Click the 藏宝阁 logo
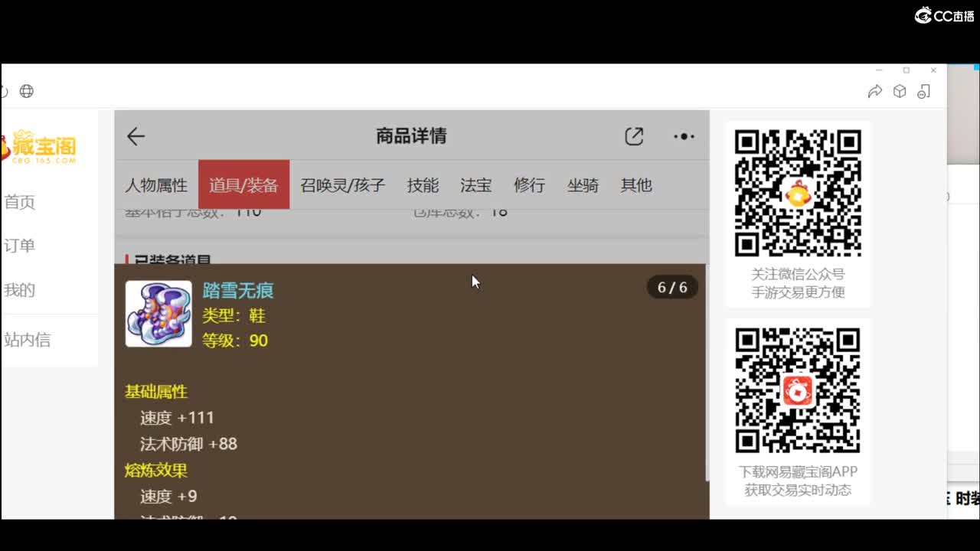The width and height of the screenshot is (980, 551). (x=38, y=146)
